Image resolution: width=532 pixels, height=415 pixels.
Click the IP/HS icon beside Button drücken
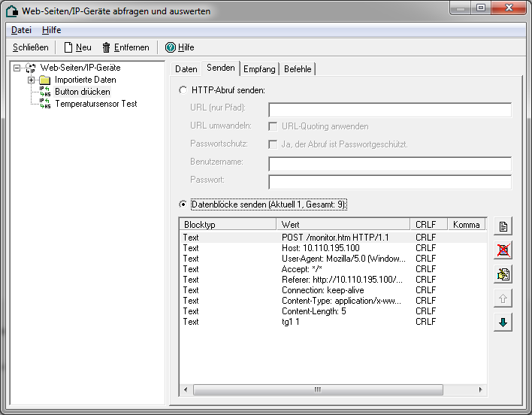45,92
